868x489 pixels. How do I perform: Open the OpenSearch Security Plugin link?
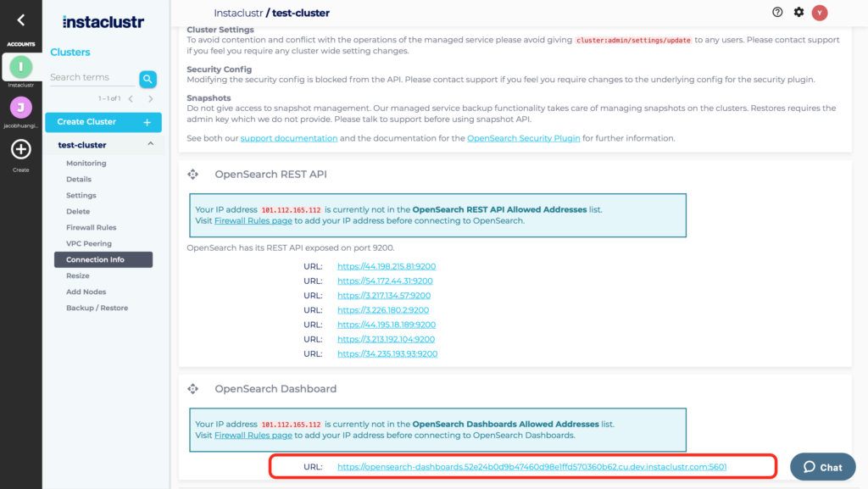tap(524, 138)
